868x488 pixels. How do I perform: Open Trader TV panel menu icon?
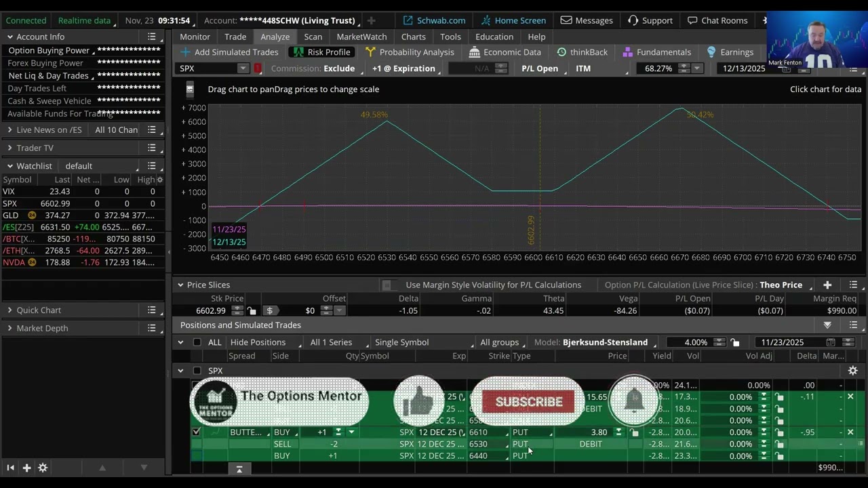pos(152,148)
